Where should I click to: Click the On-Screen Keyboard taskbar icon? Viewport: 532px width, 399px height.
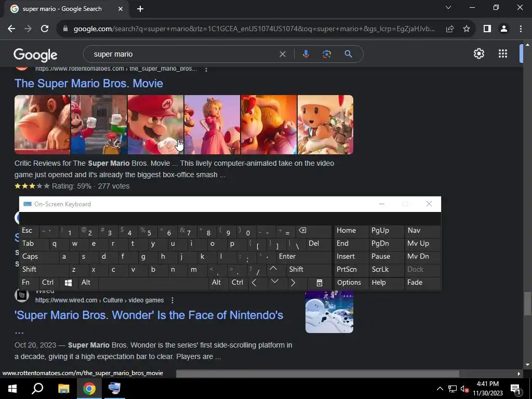tap(114, 389)
